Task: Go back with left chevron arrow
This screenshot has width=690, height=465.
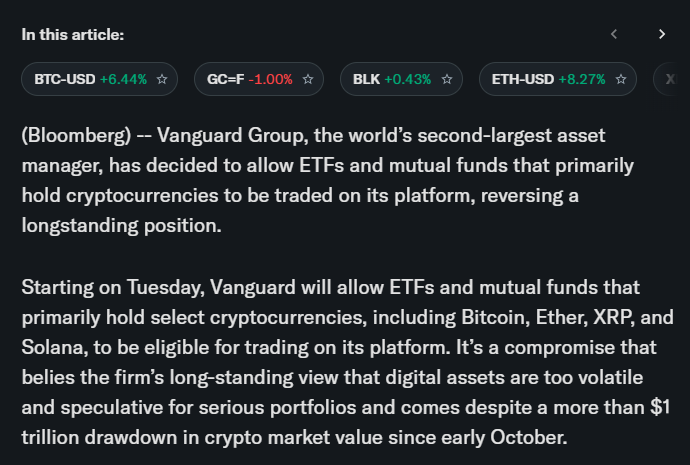Action: point(614,34)
